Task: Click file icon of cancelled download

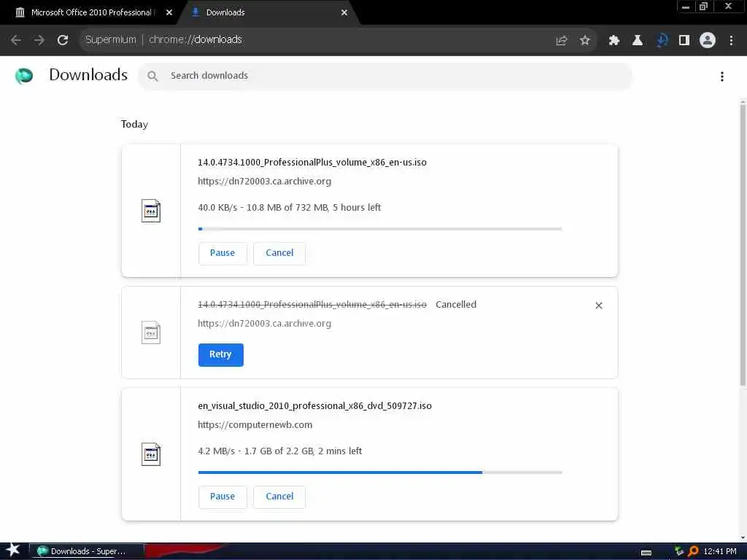Action: pyautogui.click(x=151, y=332)
